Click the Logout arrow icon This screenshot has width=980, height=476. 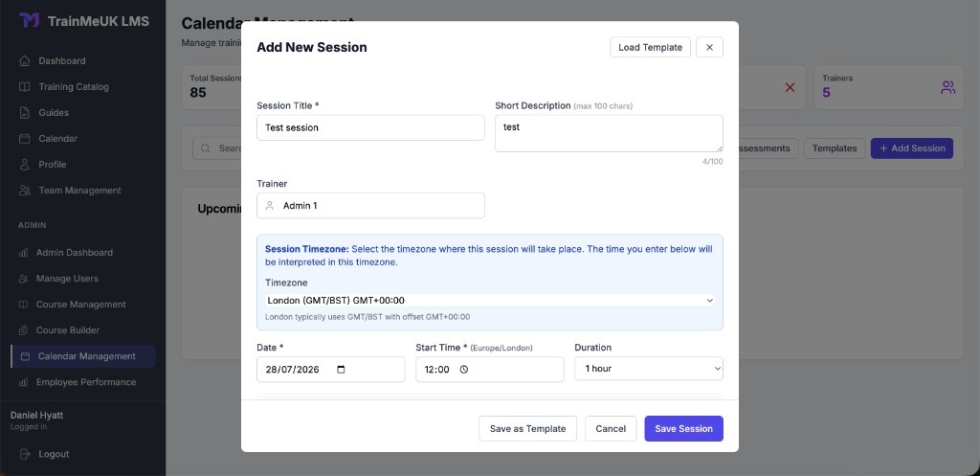coord(25,454)
